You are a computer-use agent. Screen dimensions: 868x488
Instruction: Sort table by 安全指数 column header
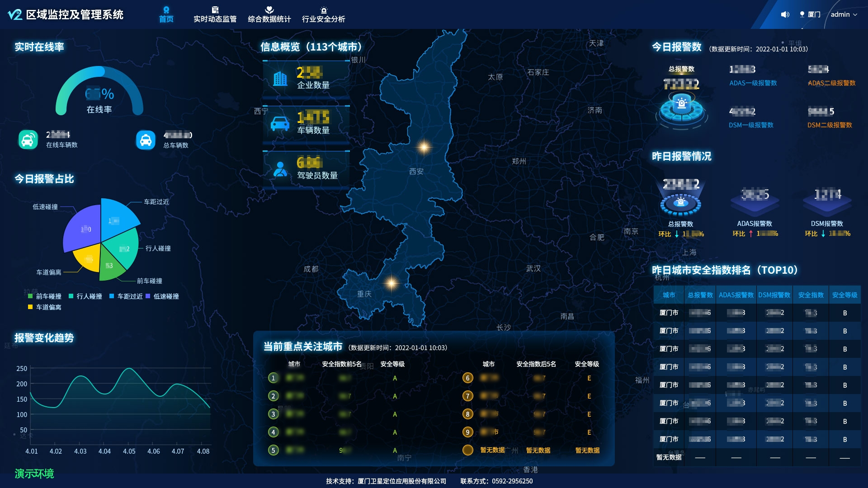811,295
